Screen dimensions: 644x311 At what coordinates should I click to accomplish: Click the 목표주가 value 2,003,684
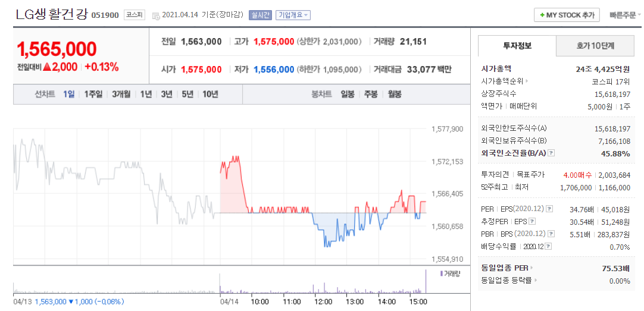[614, 175]
